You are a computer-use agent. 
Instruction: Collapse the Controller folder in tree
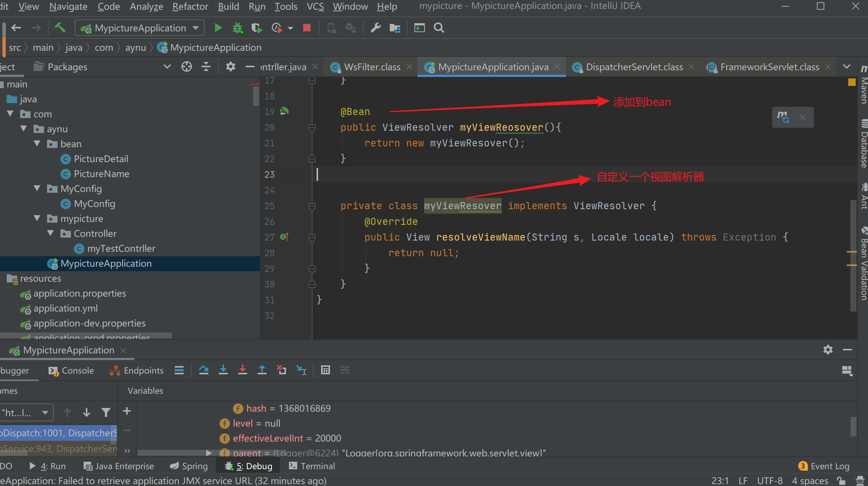(51, 233)
